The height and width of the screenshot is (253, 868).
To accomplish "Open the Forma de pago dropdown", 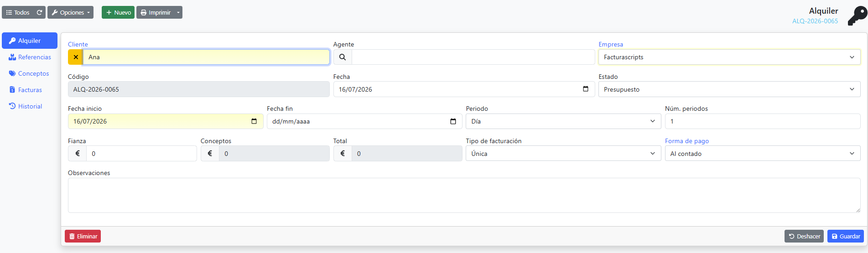I will [763, 154].
